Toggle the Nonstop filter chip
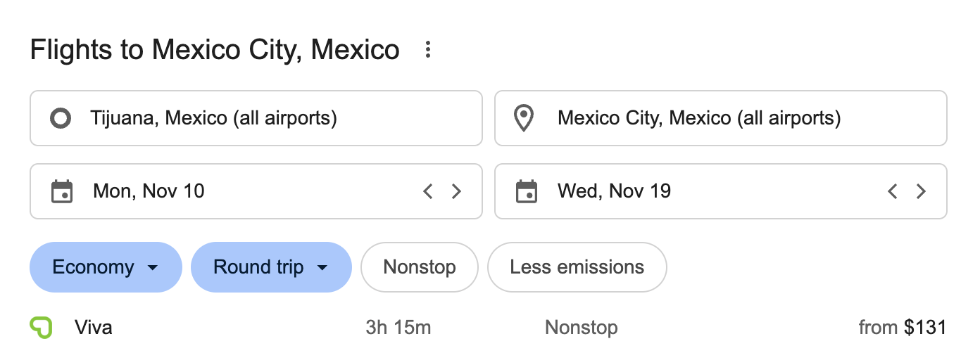The width and height of the screenshot is (980, 353). click(420, 267)
